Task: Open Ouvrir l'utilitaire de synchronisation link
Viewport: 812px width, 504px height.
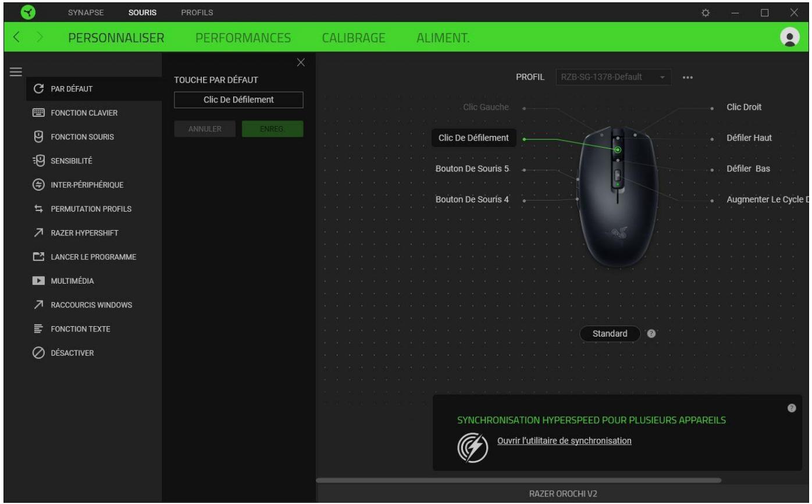Action: click(x=564, y=441)
